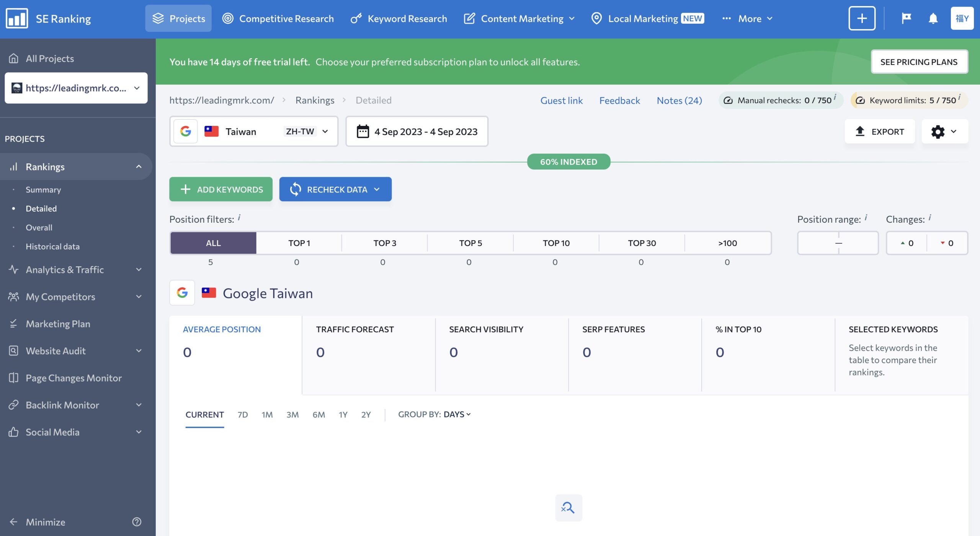The width and height of the screenshot is (980, 536).
Task: Expand the Taiwan search engine dropdown
Action: tap(254, 132)
